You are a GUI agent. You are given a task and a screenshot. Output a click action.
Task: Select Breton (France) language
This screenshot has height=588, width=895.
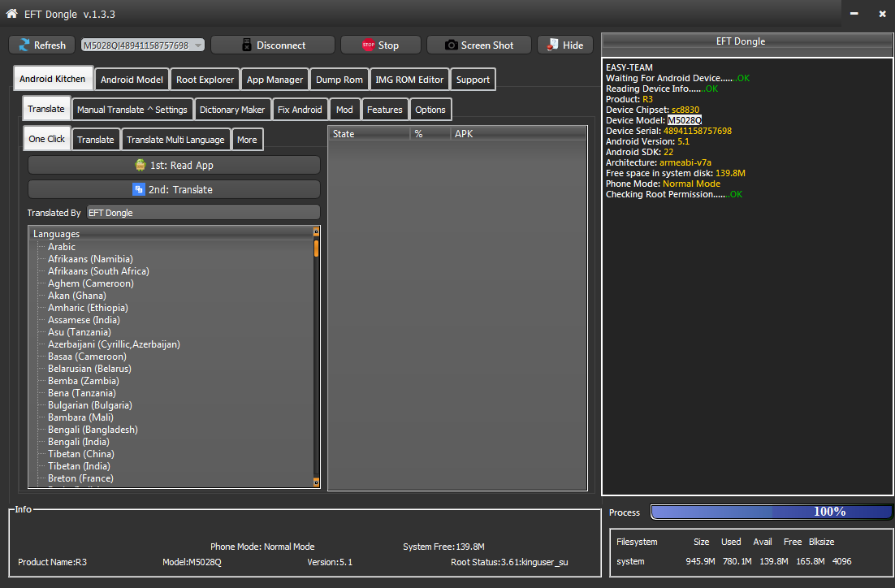pos(80,478)
